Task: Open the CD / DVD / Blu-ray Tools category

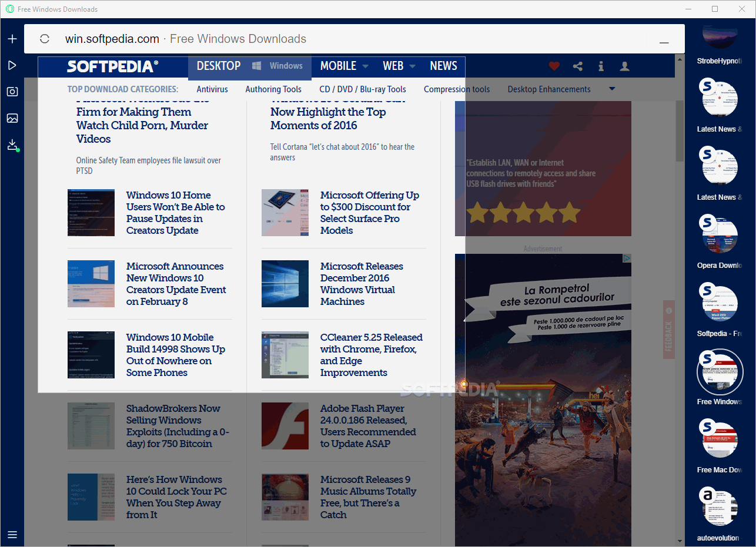Action: (363, 89)
